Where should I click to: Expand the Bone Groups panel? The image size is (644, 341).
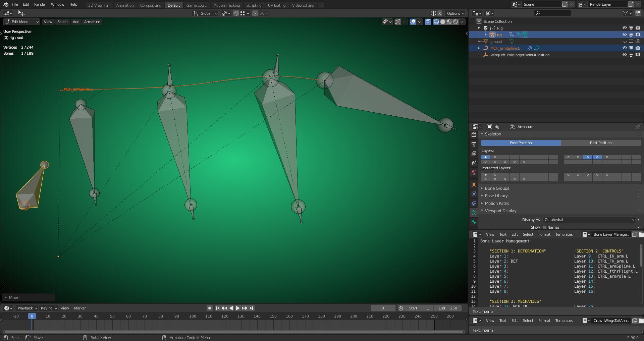(497, 188)
